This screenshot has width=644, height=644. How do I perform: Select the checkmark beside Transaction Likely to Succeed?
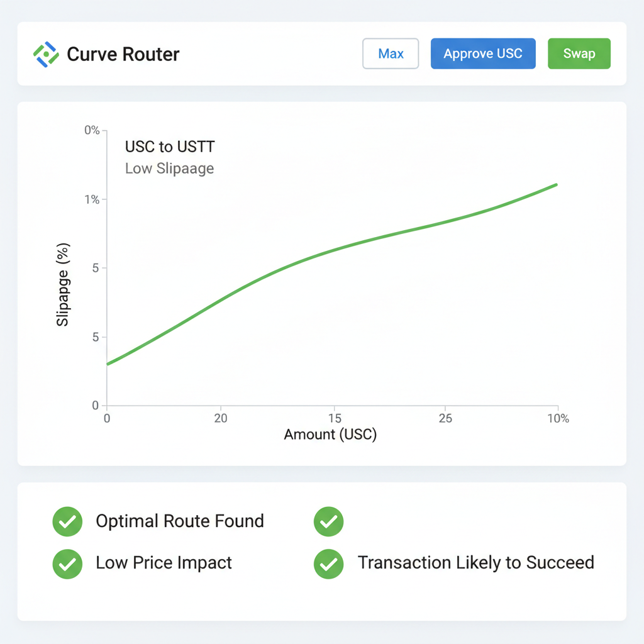click(328, 563)
